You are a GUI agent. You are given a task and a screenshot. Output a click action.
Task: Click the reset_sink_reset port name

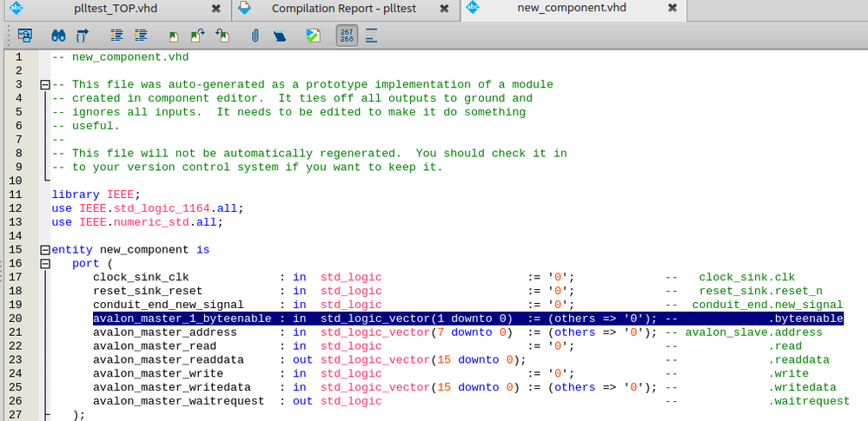pos(148,291)
